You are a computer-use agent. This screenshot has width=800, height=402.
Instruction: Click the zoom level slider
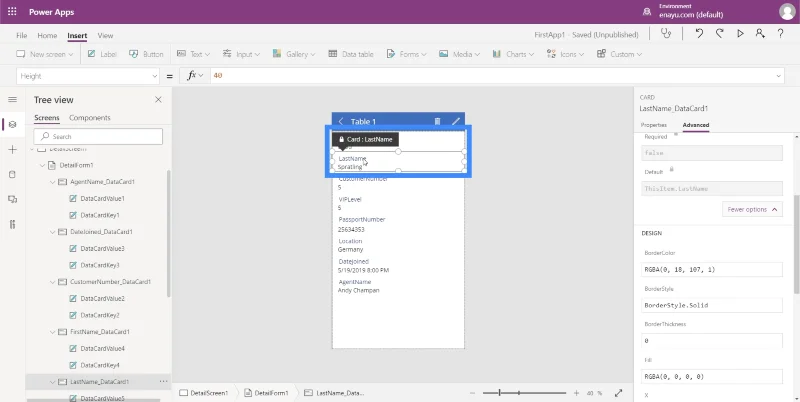[x=524, y=393]
